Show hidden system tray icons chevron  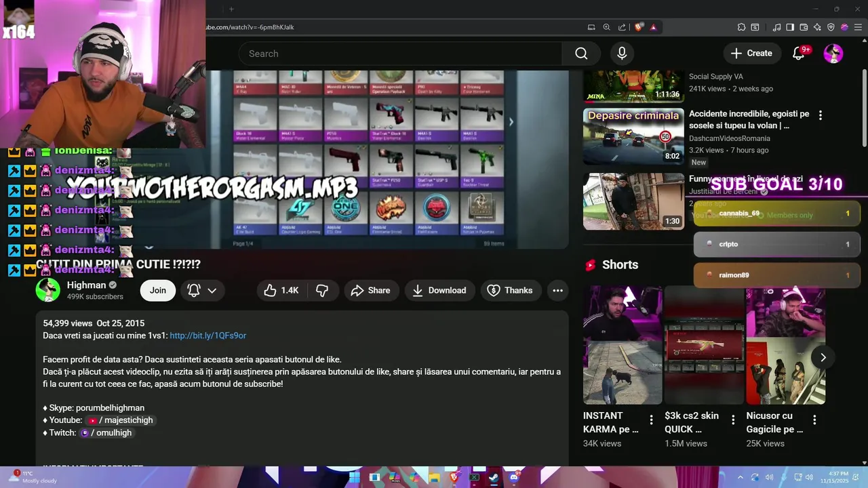point(740,477)
